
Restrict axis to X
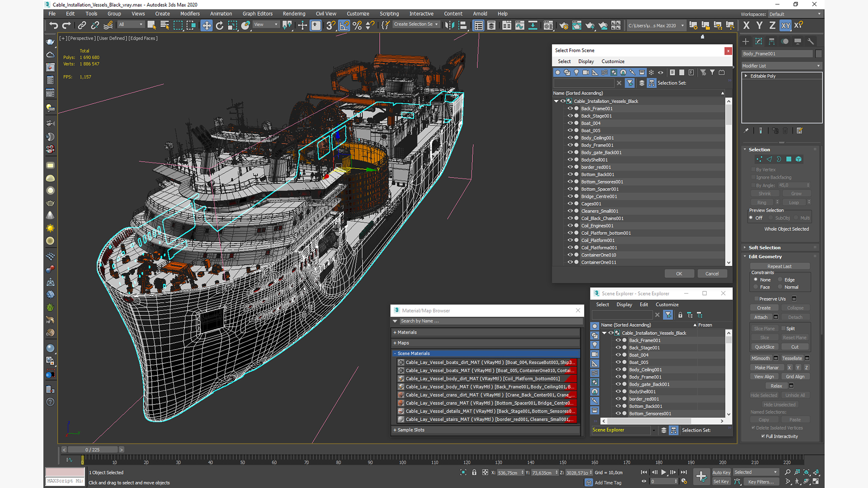click(746, 26)
